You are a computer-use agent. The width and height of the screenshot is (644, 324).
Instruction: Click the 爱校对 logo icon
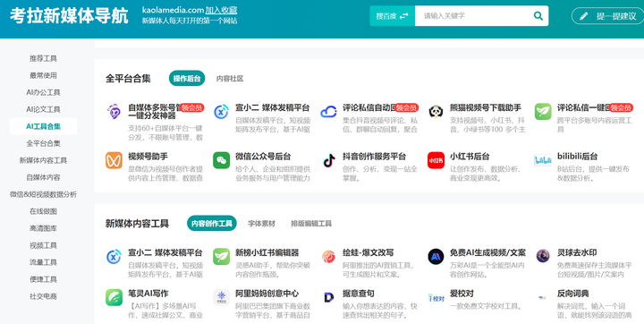(x=436, y=298)
